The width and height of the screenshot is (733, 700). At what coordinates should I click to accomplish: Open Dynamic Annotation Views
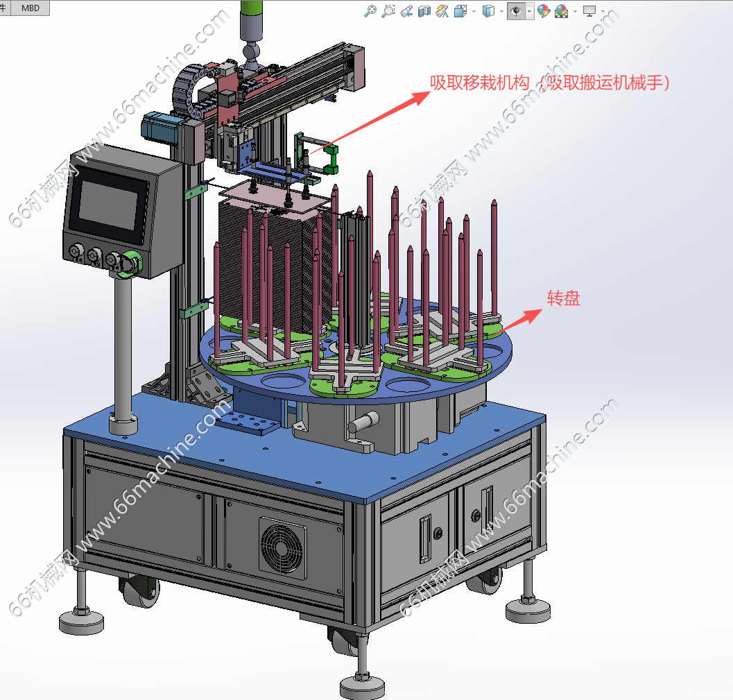(442, 11)
